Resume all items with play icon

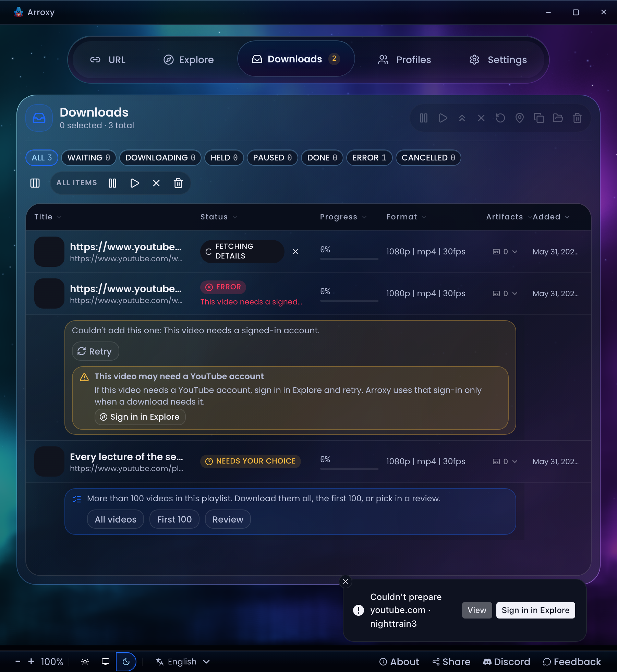coord(134,183)
